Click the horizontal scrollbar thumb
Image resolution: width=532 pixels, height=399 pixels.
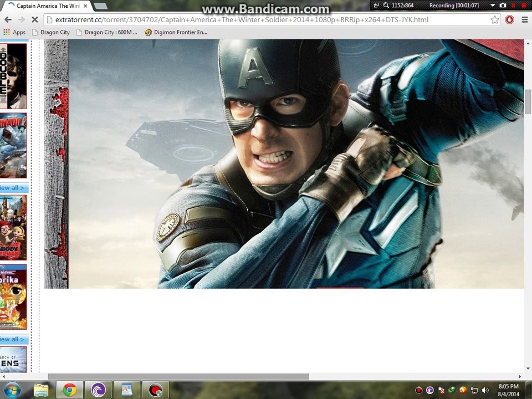(178, 377)
